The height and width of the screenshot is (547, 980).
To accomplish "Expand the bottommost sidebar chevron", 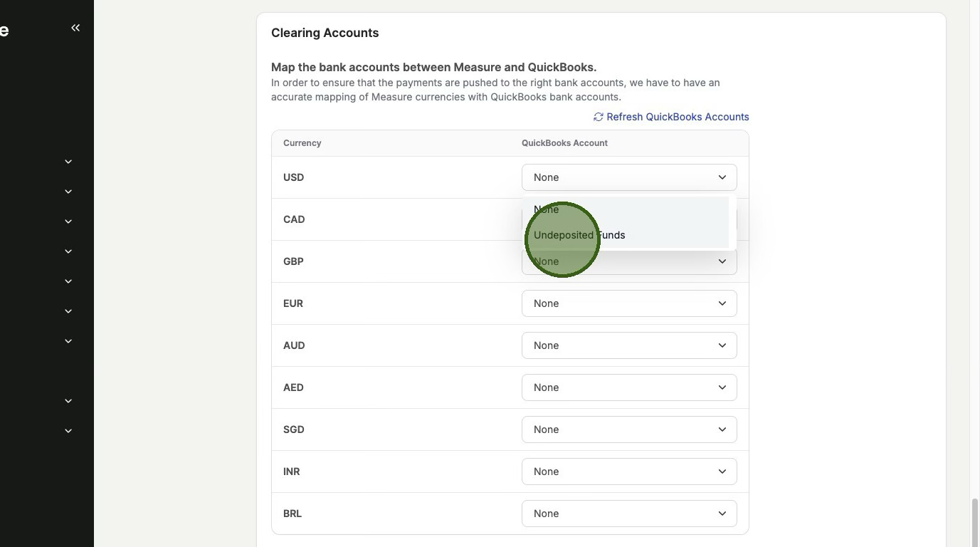I will (68, 431).
